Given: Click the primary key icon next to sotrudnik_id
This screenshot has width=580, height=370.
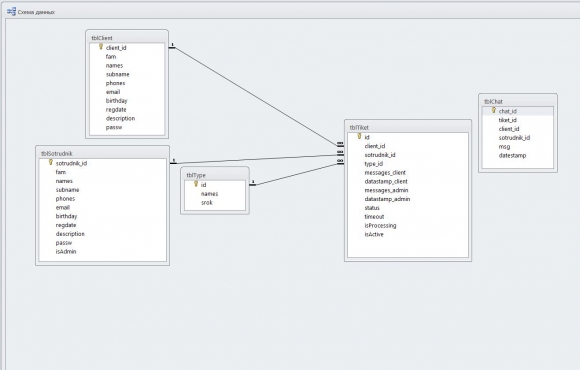Looking at the screenshot, I should 51,162.
